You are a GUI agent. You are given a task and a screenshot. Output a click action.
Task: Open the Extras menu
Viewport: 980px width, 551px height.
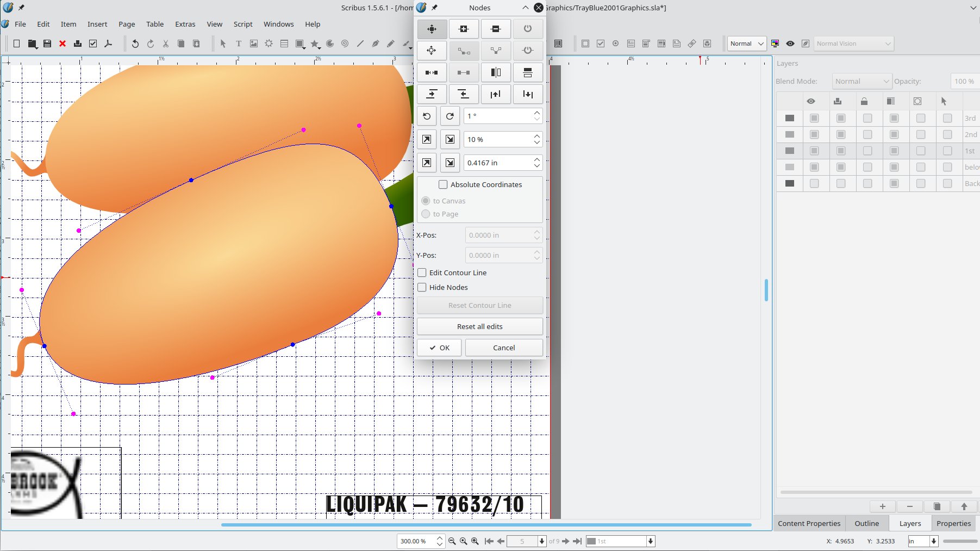click(185, 24)
